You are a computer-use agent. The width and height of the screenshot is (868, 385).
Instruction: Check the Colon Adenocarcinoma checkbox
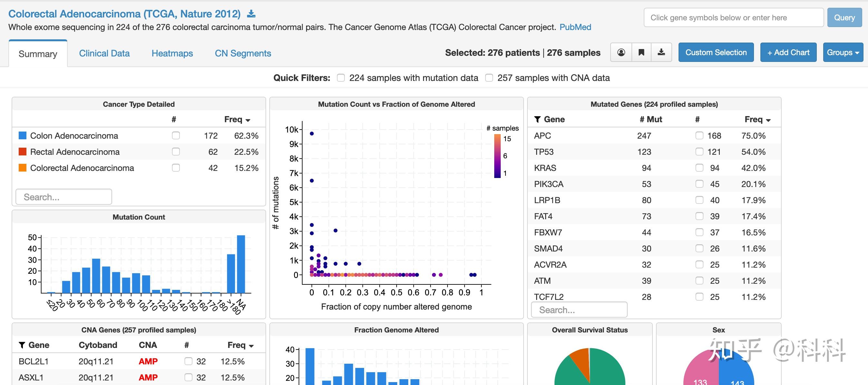click(x=176, y=135)
